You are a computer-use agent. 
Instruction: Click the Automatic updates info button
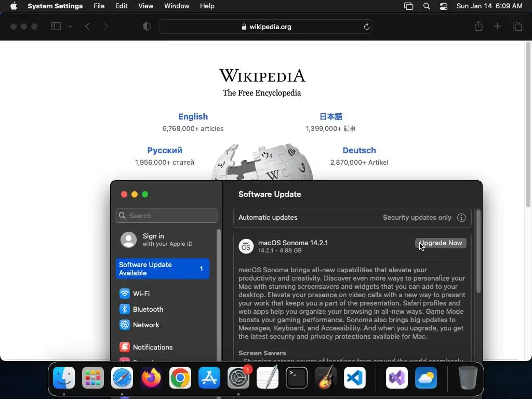(461, 218)
